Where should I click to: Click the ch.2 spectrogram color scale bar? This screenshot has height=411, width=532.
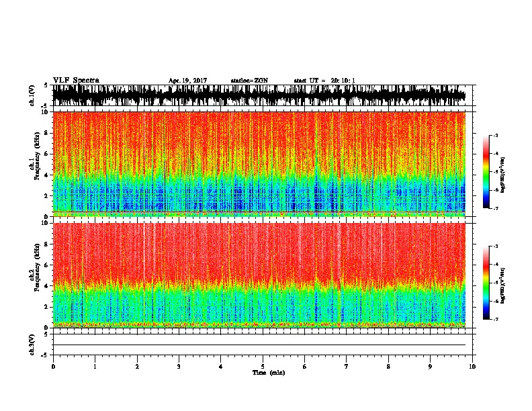(x=486, y=283)
